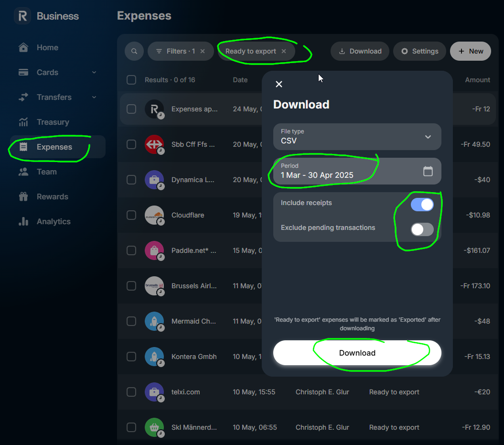The image size is (504, 445).
Task: Check the telxi.com row checkbox
Action: (131, 392)
